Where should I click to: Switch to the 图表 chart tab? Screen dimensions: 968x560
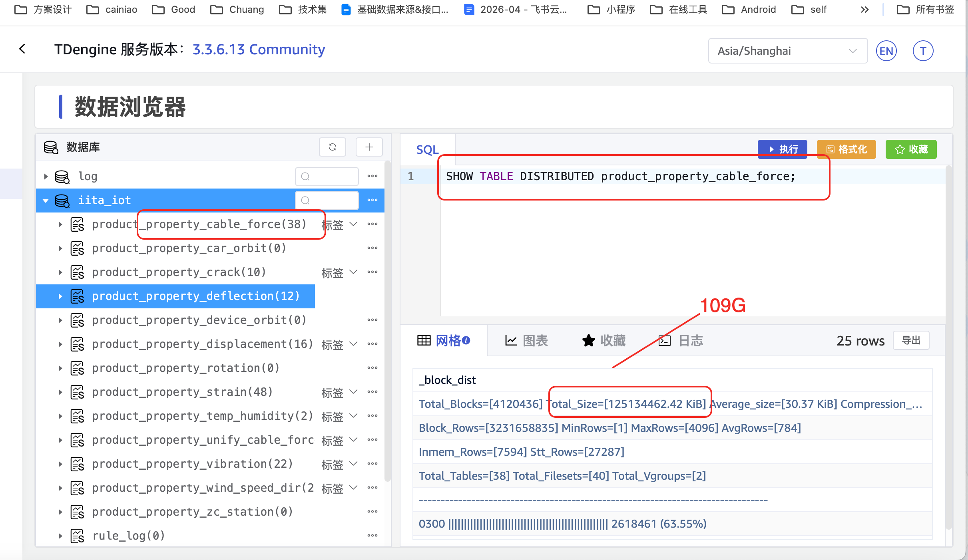tap(526, 340)
